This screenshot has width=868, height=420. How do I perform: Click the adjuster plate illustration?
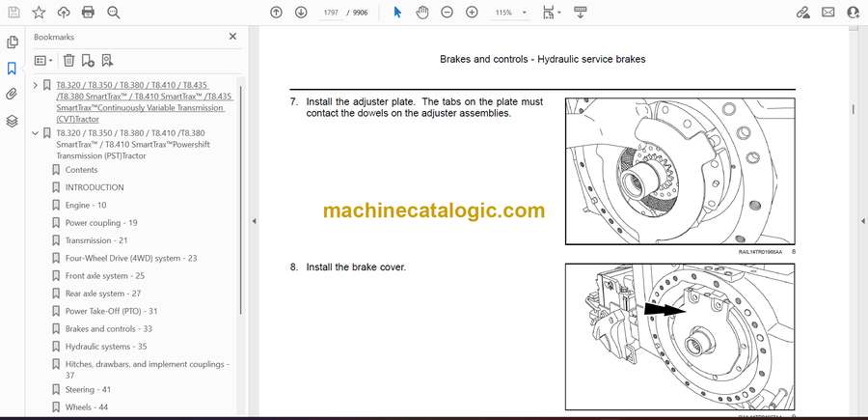(680, 171)
